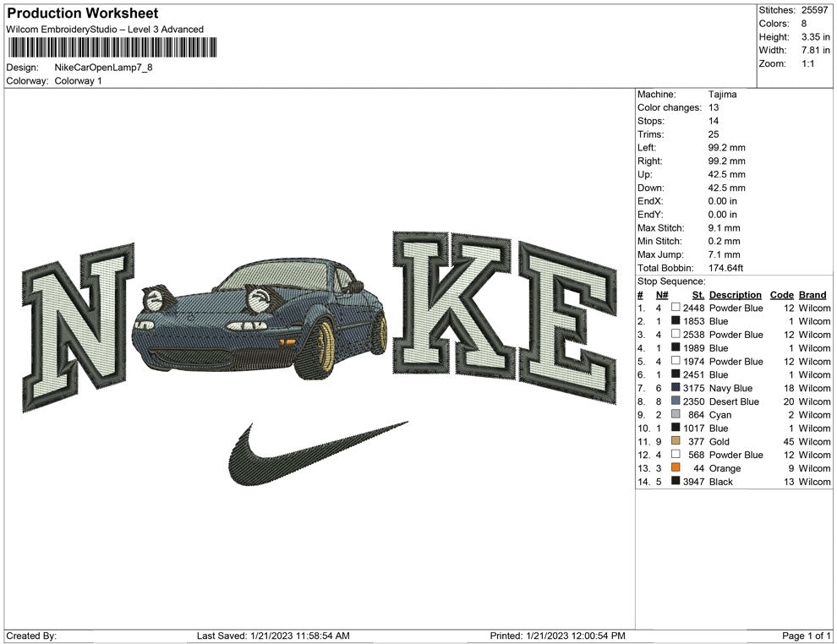The image size is (837, 644).
Task: Click the Code column header
Action: click(x=781, y=295)
